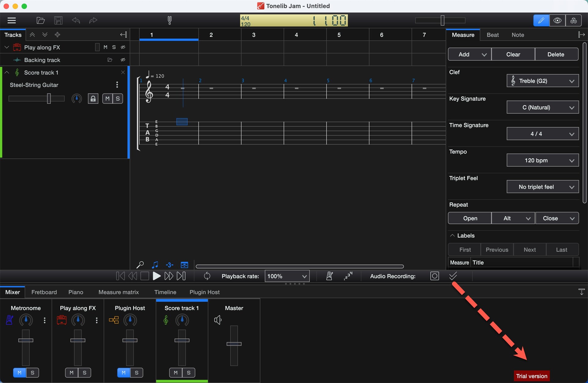This screenshot has width=588, height=383.
Task: Open Steel-String Guitar options menu dots
Action: [x=117, y=85]
